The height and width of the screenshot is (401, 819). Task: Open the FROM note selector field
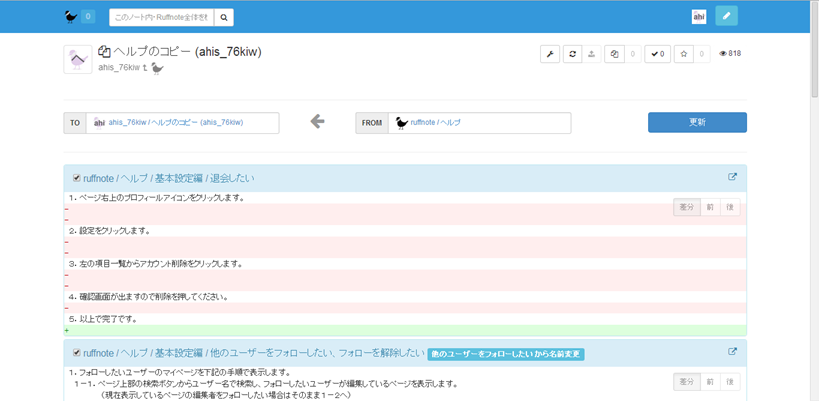[x=478, y=122]
